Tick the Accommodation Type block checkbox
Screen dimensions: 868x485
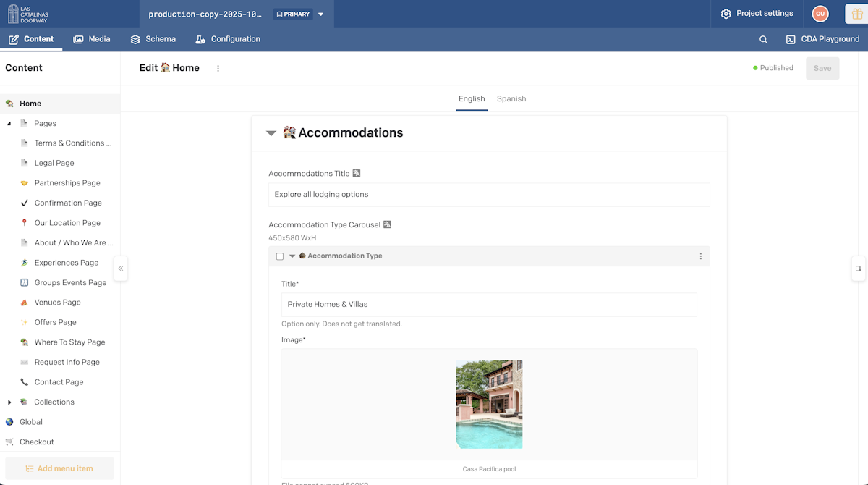(x=280, y=256)
